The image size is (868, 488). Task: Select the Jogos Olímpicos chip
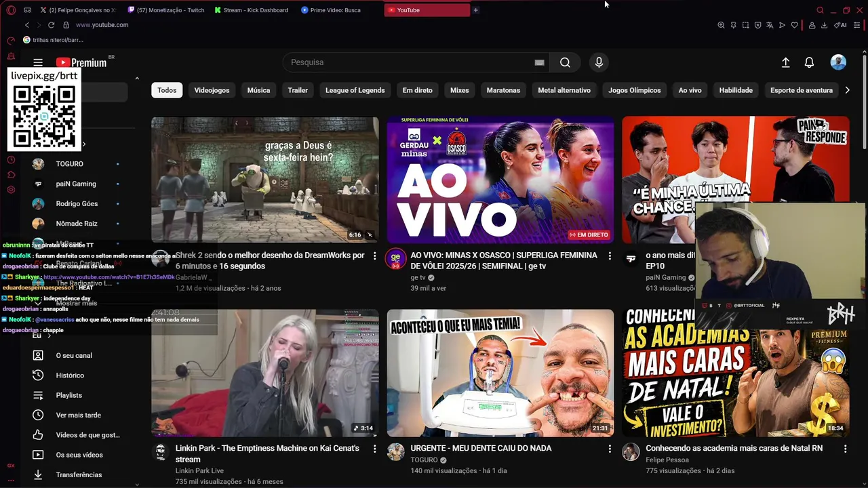(635, 90)
